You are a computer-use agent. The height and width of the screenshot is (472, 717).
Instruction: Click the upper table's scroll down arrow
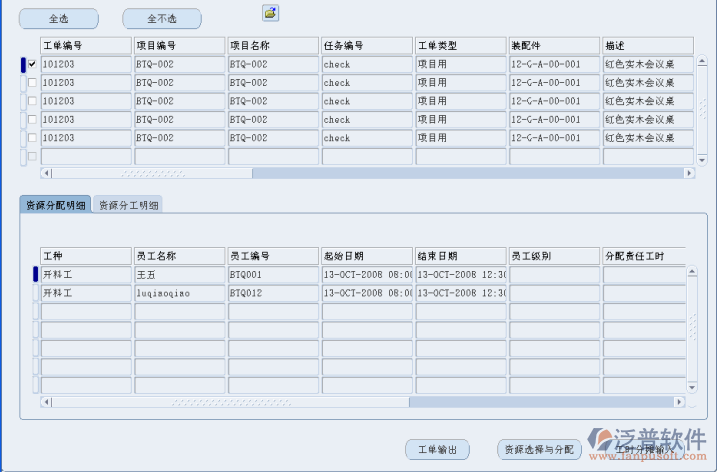coord(701,160)
